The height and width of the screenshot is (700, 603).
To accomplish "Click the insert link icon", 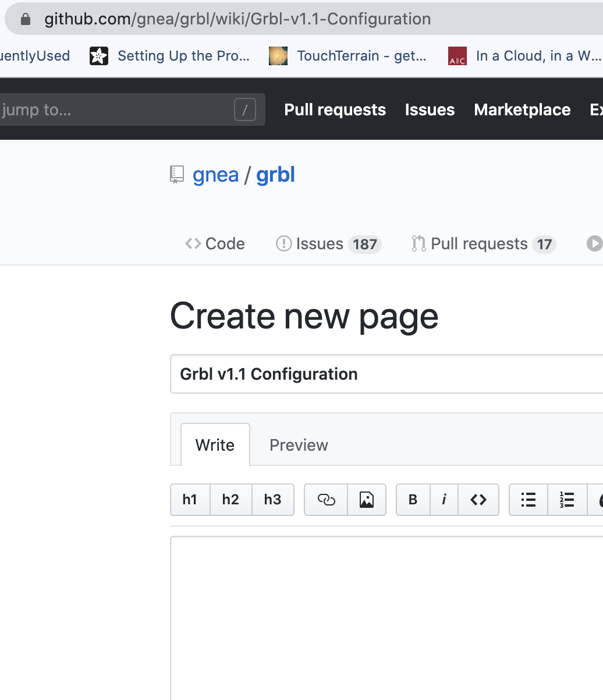I will 326,500.
